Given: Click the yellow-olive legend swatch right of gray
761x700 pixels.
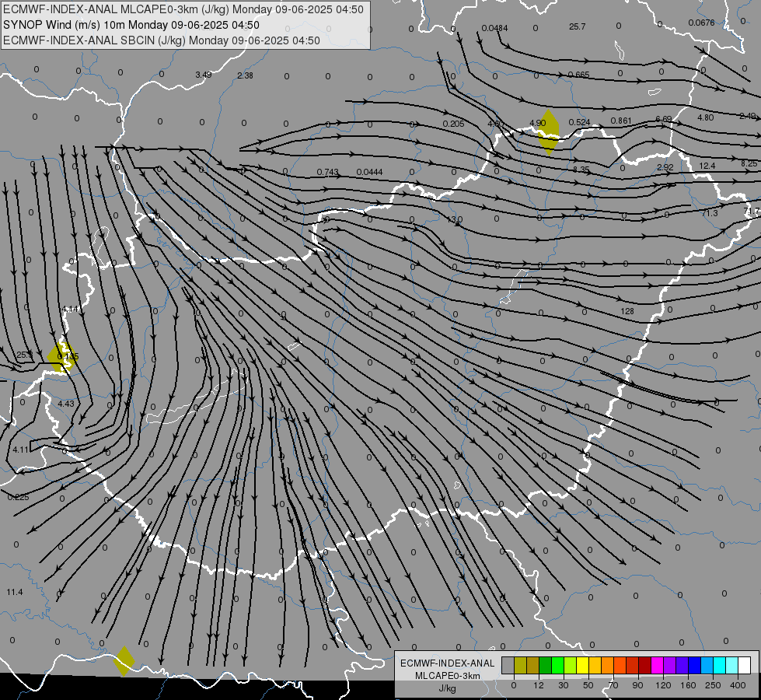Looking at the screenshot, I should 520,666.
